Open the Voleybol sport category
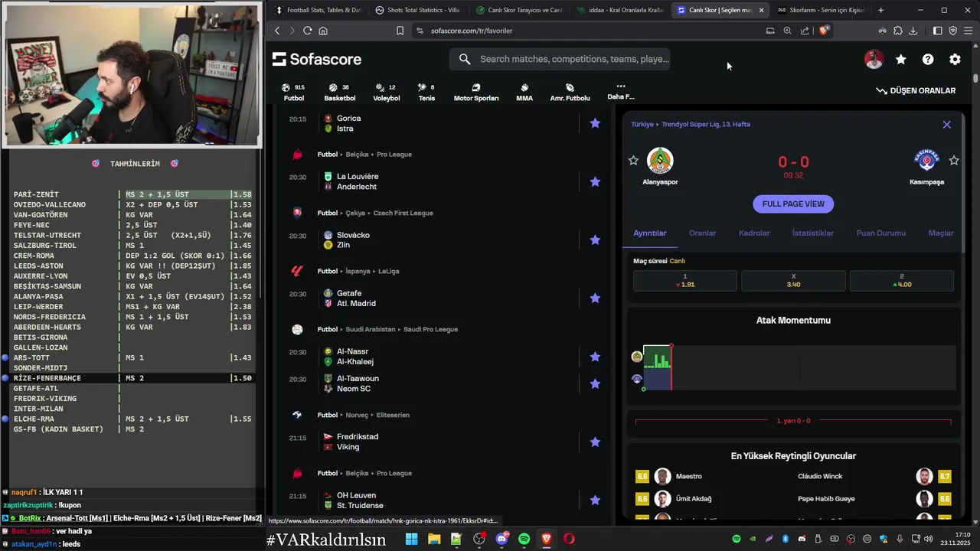The width and height of the screenshot is (980, 551). (386, 93)
